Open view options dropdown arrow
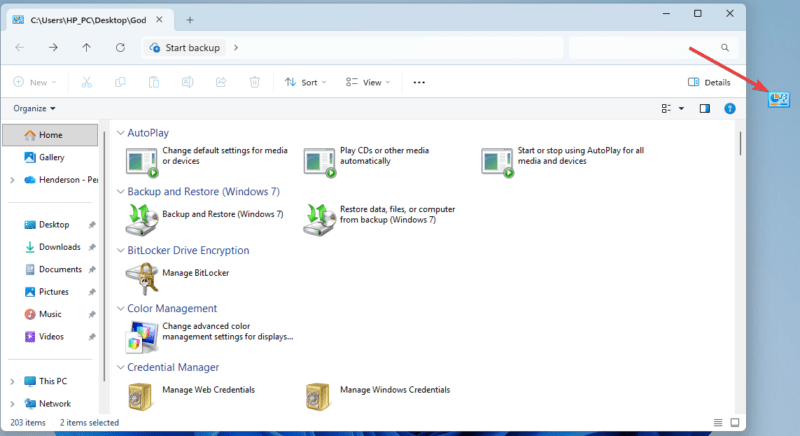Image resolution: width=800 pixels, height=436 pixels. (681, 109)
